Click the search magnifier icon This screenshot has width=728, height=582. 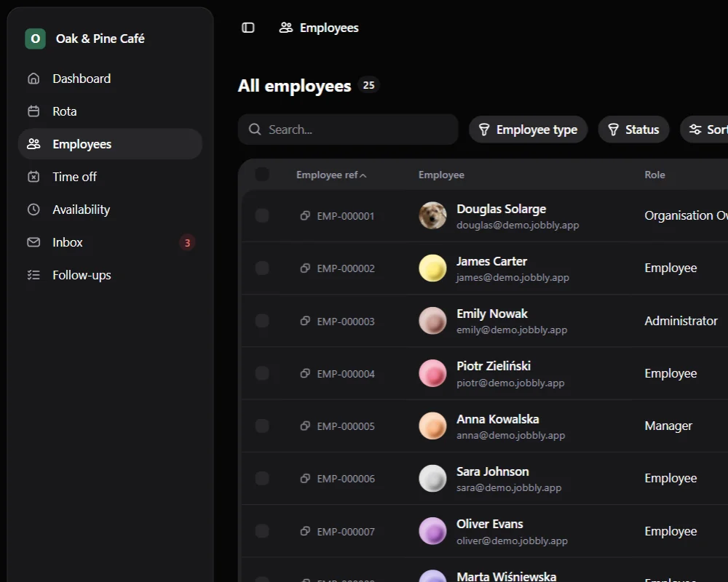255,129
